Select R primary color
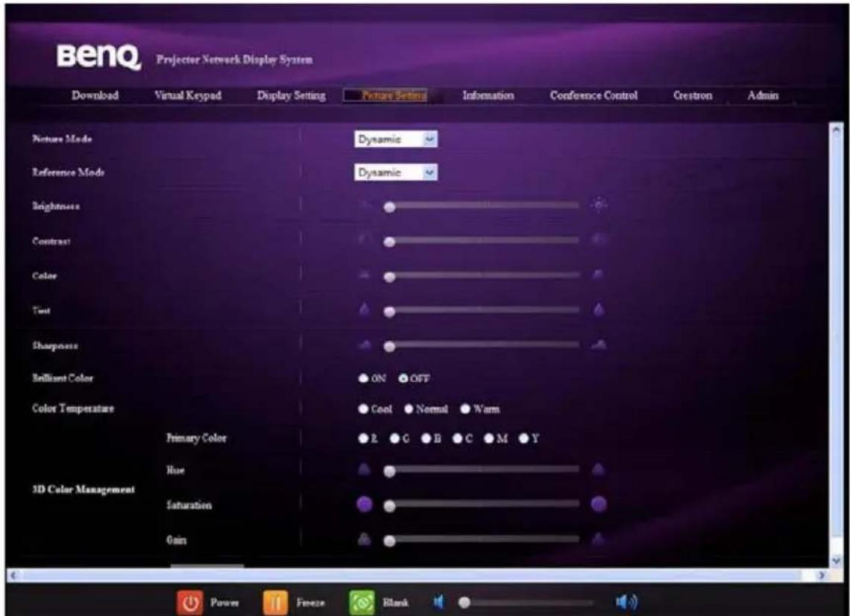Screen dimensions: 850x616 363,439
